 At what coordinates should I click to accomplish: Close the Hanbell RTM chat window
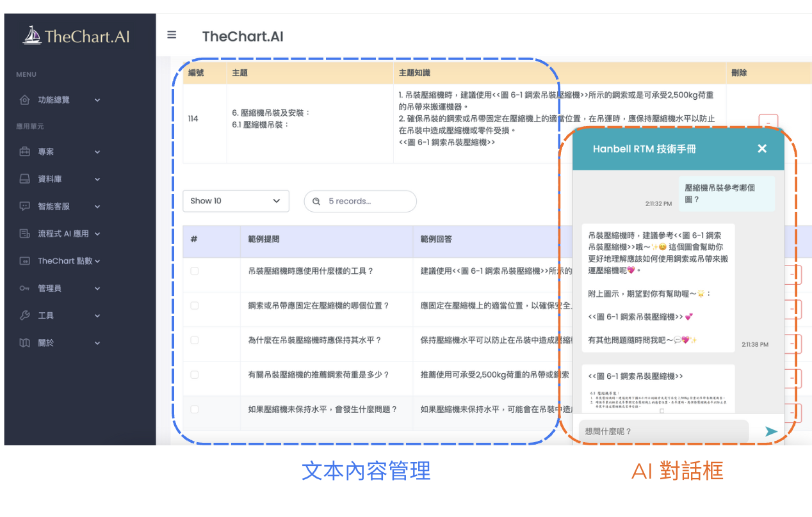point(761,148)
